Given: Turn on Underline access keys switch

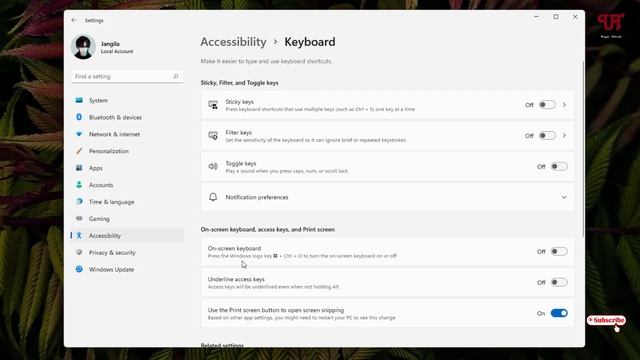Looking at the screenshot, I should tap(559, 282).
